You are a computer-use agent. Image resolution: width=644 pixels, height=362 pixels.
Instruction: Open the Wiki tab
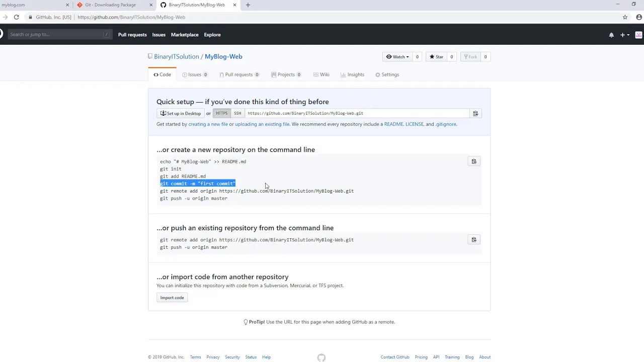click(321, 74)
